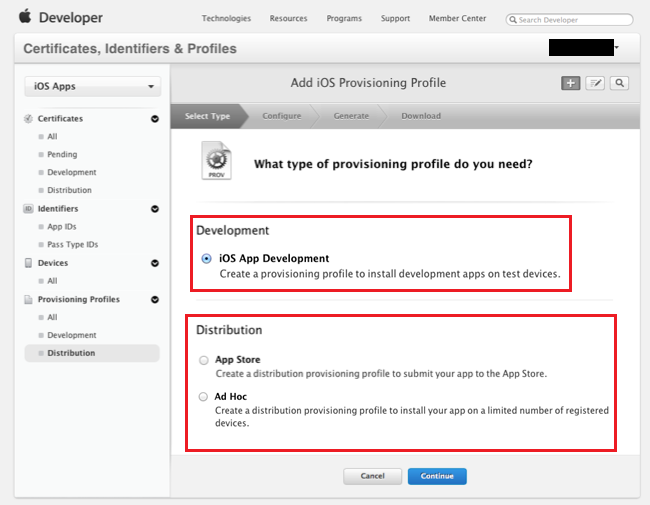The height and width of the screenshot is (505, 650).
Task: Click the Download step tab
Action: click(421, 116)
